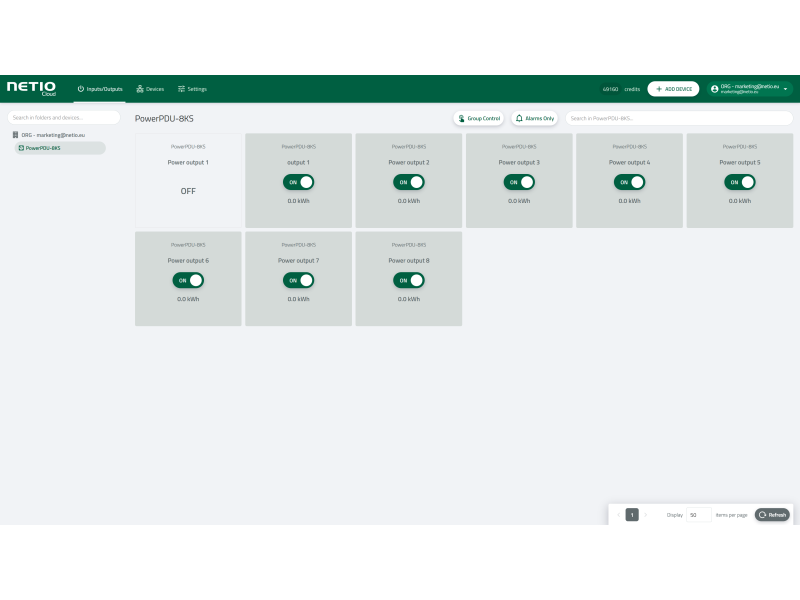800x600 pixels.
Task: Select page 1 in pagination
Action: click(632, 515)
